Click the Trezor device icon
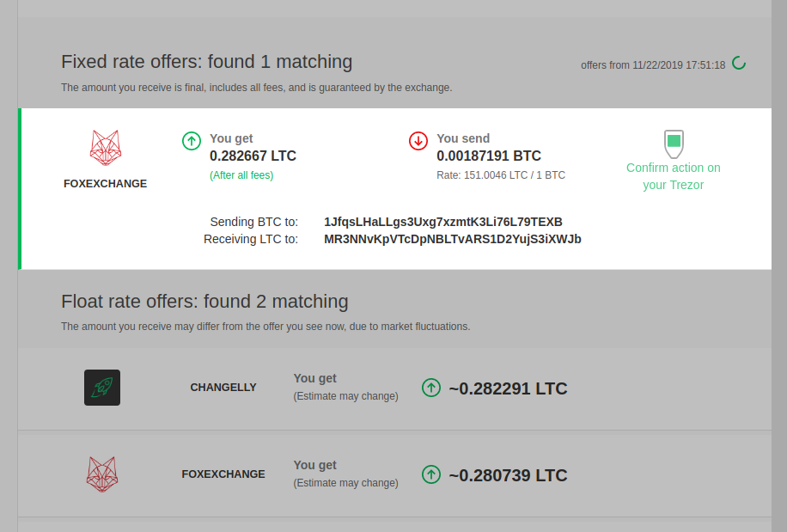This screenshot has height=532, width=787. [x=674, y=143]
